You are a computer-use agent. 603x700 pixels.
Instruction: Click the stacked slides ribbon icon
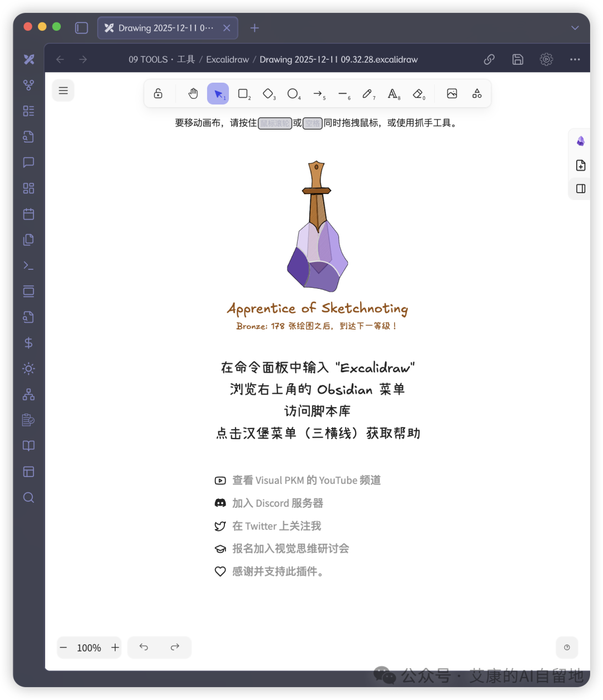tap(28, 291)
